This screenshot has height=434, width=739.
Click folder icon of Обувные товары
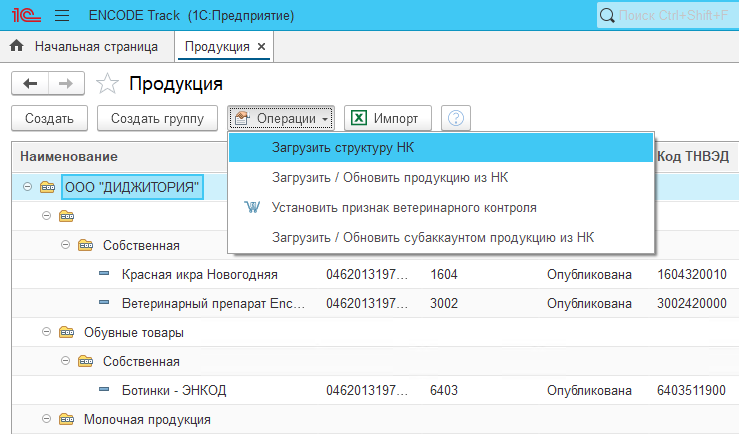(x=66, y=332)
